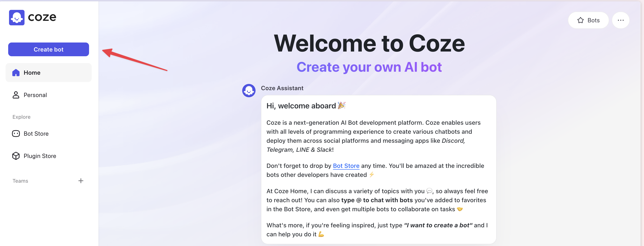This screenshot has height=246, width=644.
Task: Click the star icon in Bots button
Action: [x=580, y=20]
